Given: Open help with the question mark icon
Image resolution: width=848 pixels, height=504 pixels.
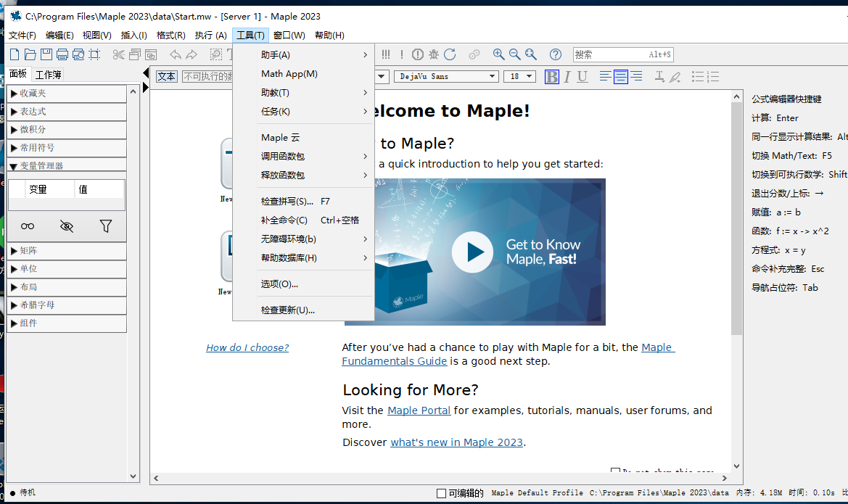Looking at the screenshot, I should click(x=556, y=54).
